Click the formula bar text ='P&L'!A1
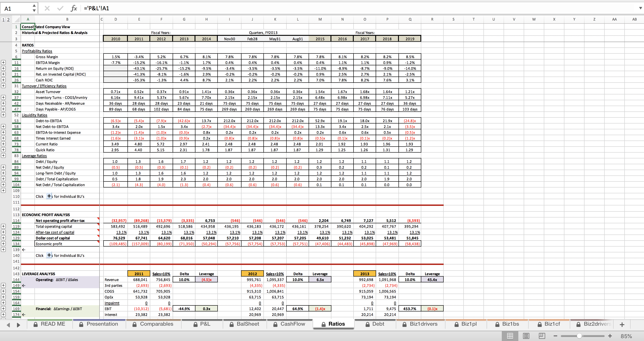Image resolution: width=644 pixels, height=341 pixels. point(97,8)
